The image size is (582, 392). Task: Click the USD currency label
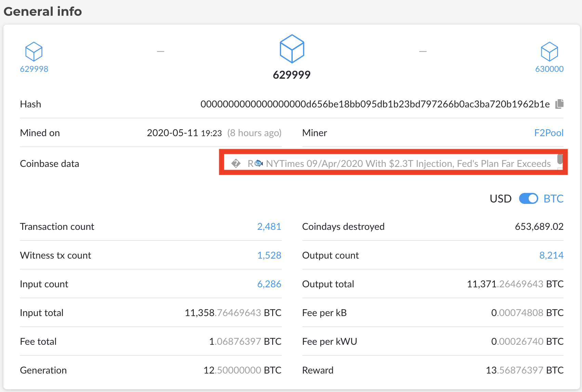click(x=500, y=199)
